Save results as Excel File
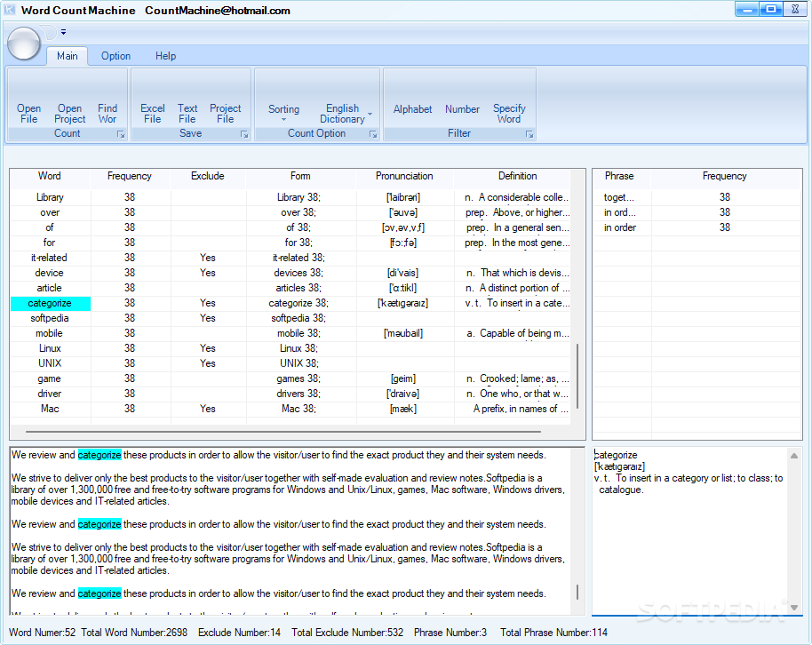Screen dimensions: 812x645 152,114
